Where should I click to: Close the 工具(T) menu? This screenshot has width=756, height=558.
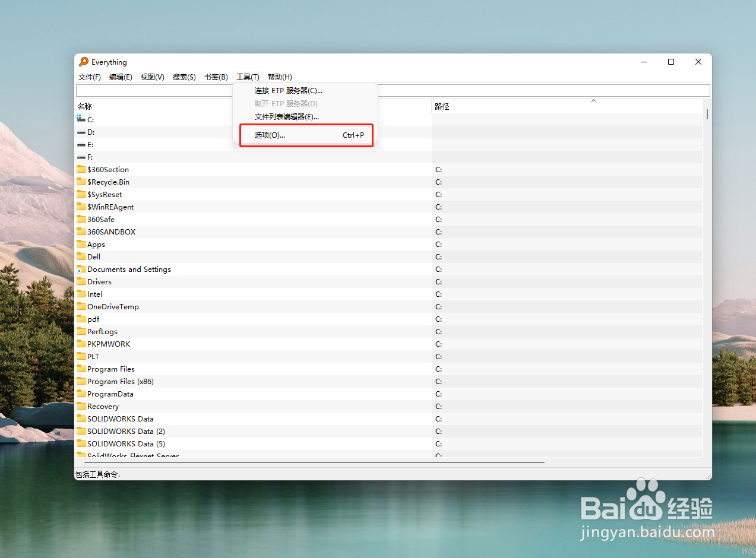pyautogui.click(x=248, y=77)
